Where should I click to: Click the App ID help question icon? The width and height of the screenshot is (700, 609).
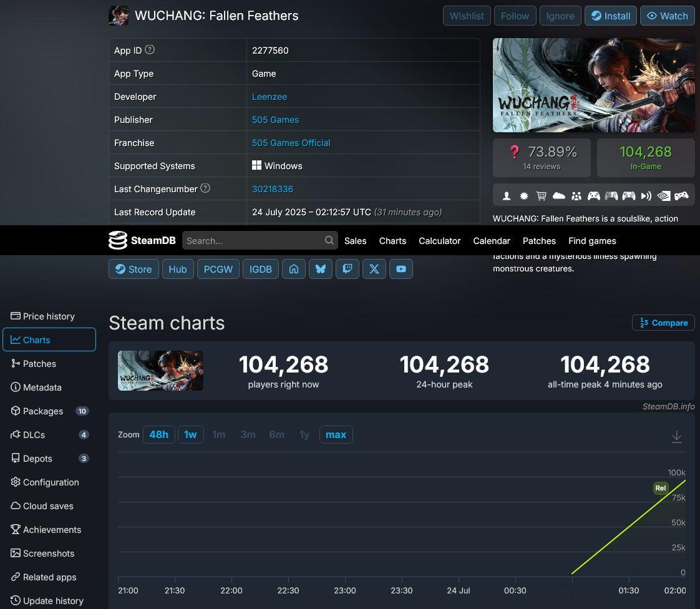[150, 50]
